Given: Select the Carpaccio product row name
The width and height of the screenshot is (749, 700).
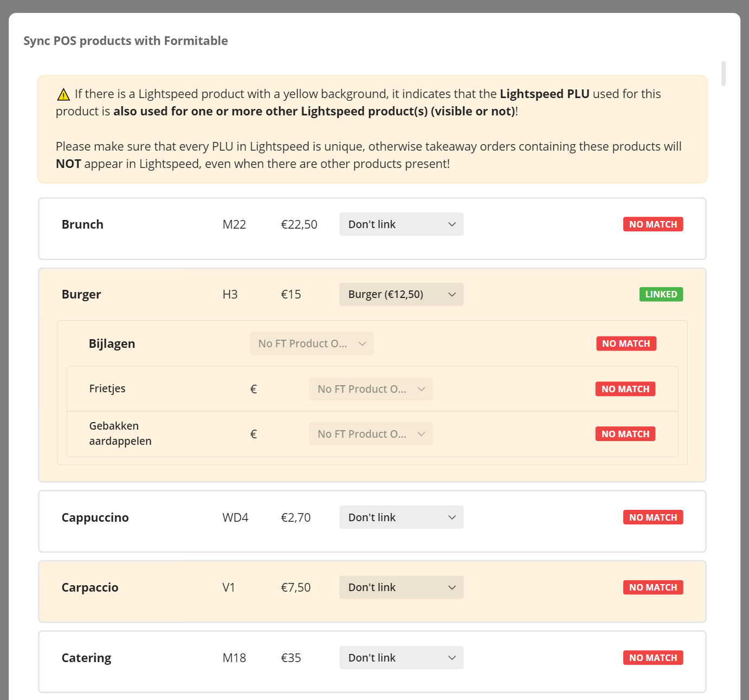Looking at the screenshot, I should click(x=90, y=588).
